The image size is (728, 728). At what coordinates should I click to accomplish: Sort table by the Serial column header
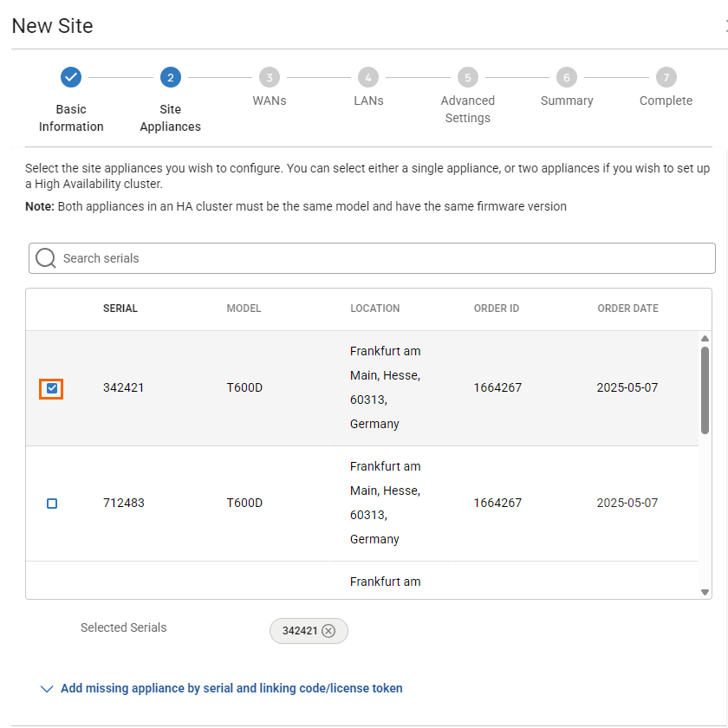click(x=120, y=309)
